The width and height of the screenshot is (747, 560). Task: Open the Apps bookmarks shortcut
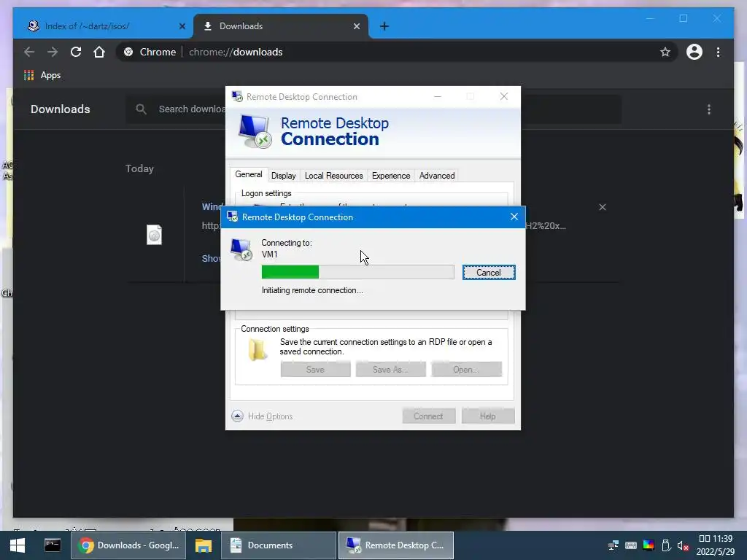pos(42,75)
